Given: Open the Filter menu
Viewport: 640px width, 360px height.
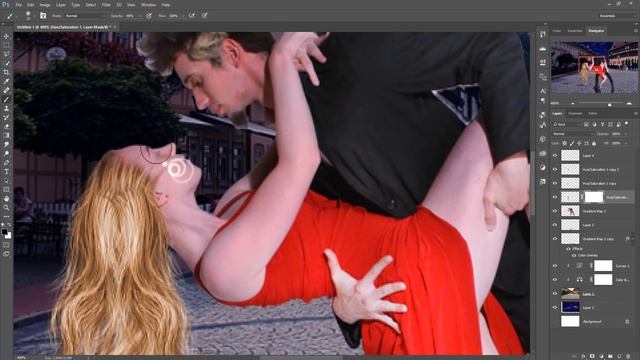Looking at the screenshot, I should [106, 5].
